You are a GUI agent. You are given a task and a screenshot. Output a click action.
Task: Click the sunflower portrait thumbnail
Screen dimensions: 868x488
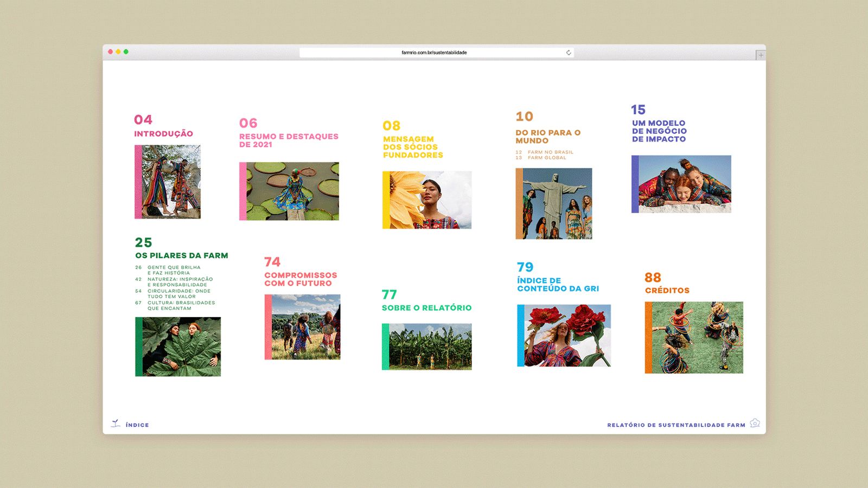click(x=427, y=200)
